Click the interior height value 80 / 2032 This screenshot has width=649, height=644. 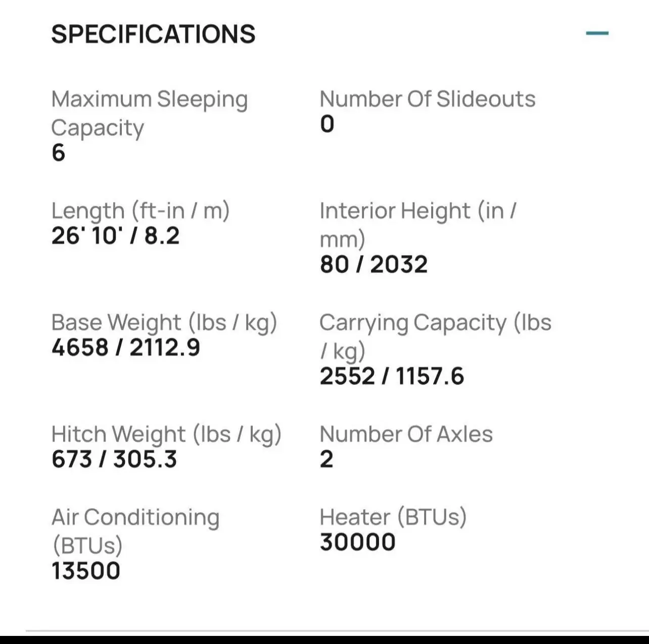(x=374, y=265)
